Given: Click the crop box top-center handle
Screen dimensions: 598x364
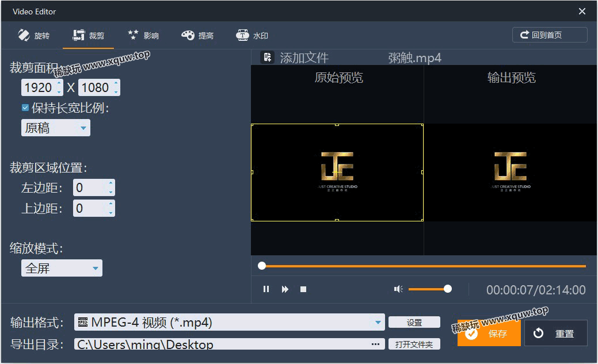Looking at the screenshot, I should tap(337, 124).
